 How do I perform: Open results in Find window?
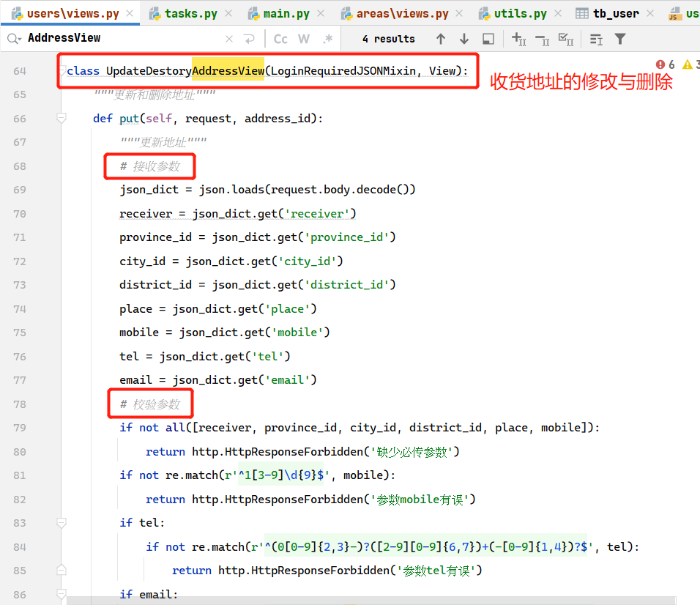488,40
